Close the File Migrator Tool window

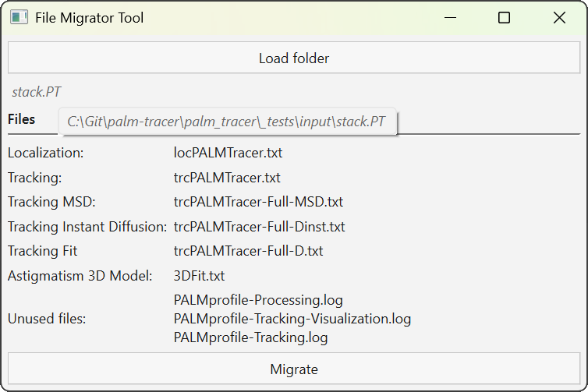click(559, 18)
